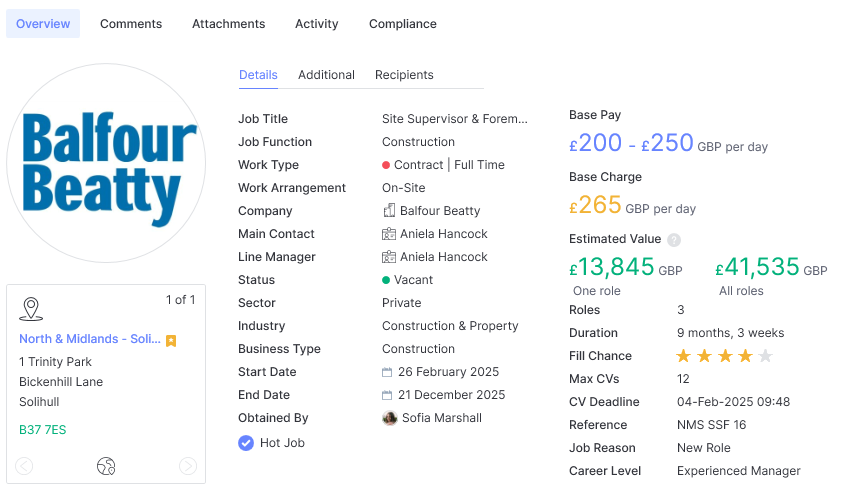Click the yellow bookmark icon beside location
This screenshot has height=490, width=864.
[171, 340]
